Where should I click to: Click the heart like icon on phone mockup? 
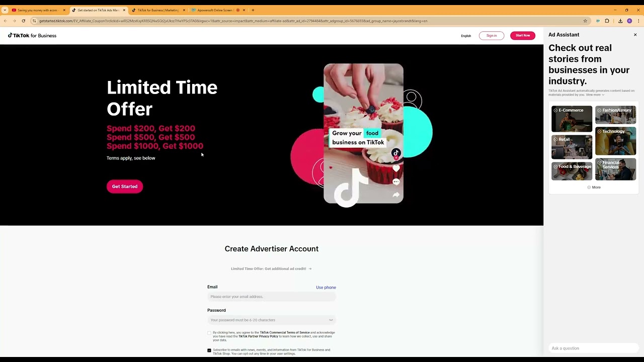click(396, 168)
